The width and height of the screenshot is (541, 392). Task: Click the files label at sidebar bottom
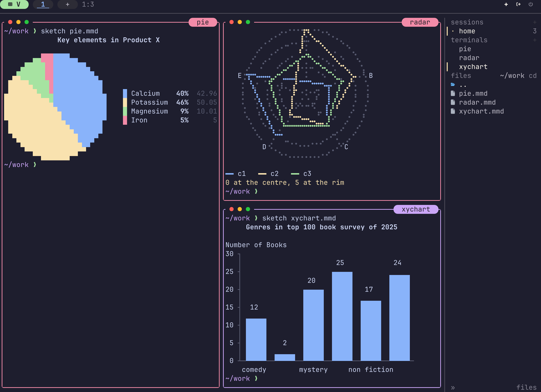pos(526,387)
